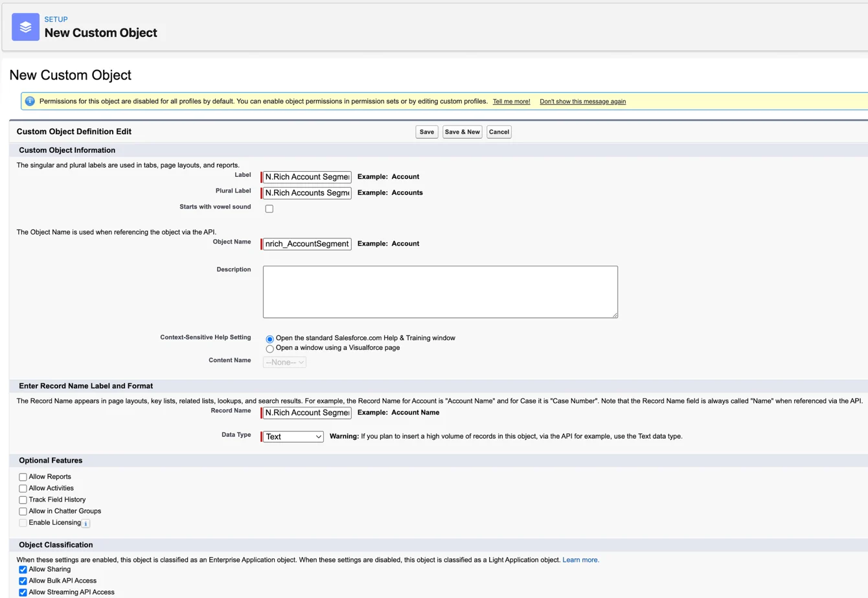
Task: Click the info icon beside Enable Licensing
Action: (86, 523)
